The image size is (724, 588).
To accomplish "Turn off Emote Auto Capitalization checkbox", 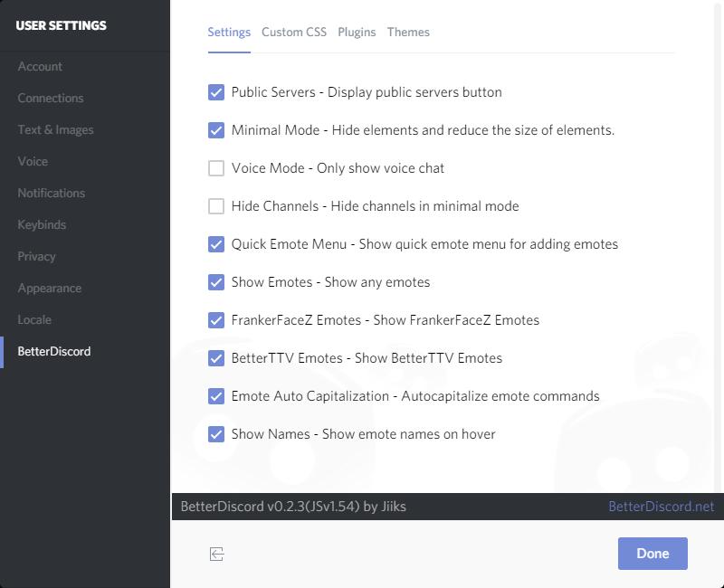I will coord(216,396).
